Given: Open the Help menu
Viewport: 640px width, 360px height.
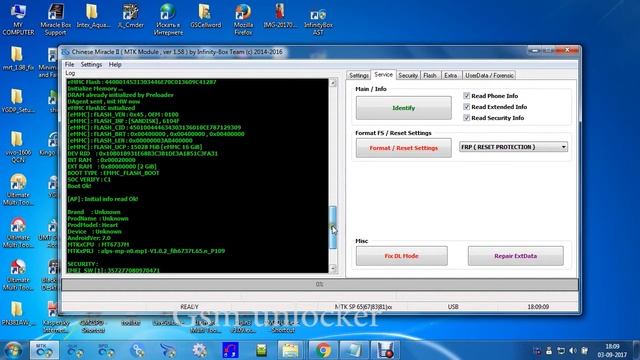Looking at the screenshot, I should pyautogui.click(x=115, y=64).
